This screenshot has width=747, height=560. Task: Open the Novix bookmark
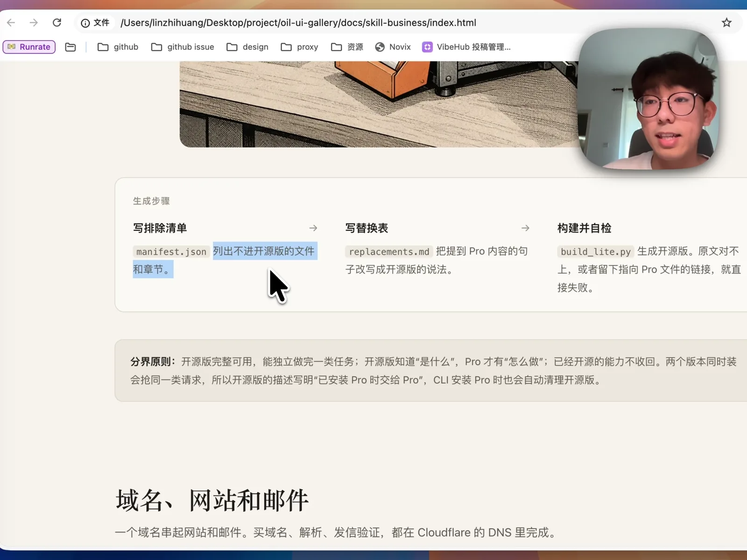(x=393, y=47)
